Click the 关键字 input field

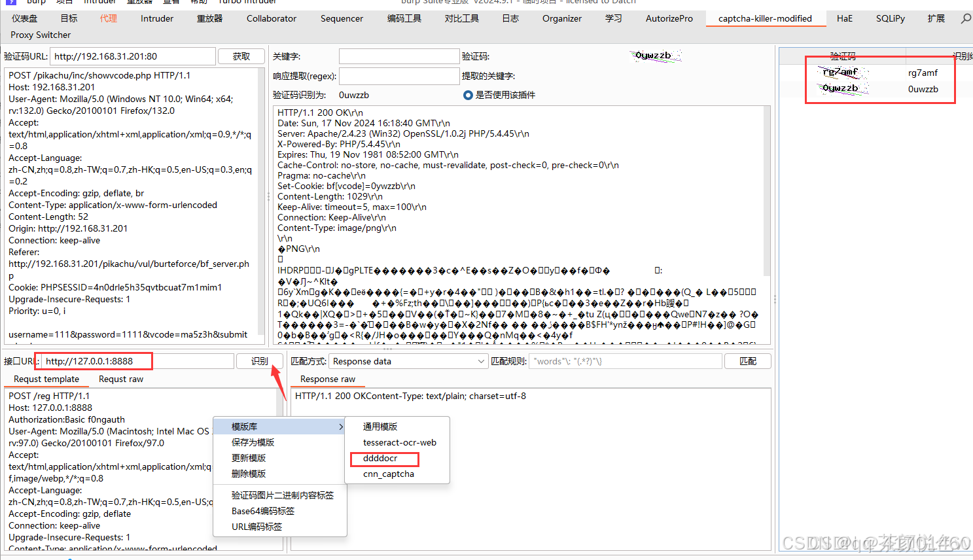399,56
